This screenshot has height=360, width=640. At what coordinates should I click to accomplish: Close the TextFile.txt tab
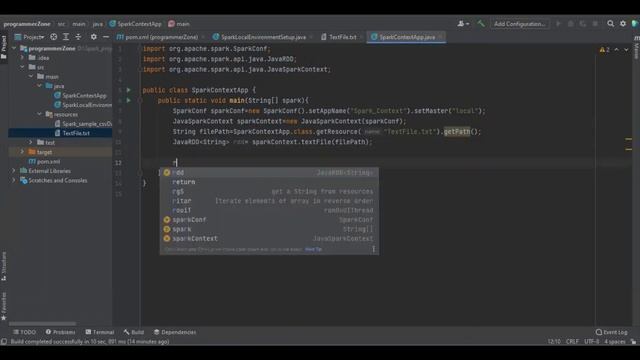coord(362,37)
